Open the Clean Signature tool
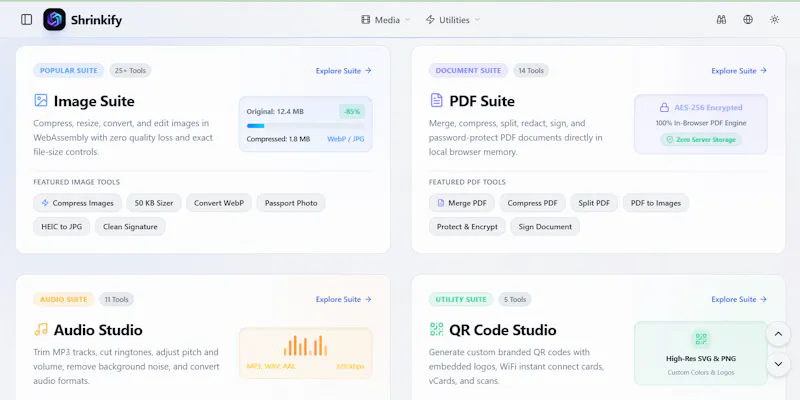Image resolution: width=800 pixels, height=400 pixels. (x=130, y=227)
